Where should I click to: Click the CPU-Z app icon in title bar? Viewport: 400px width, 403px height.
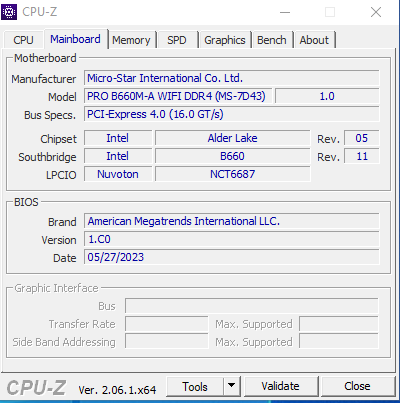[9, 12]
